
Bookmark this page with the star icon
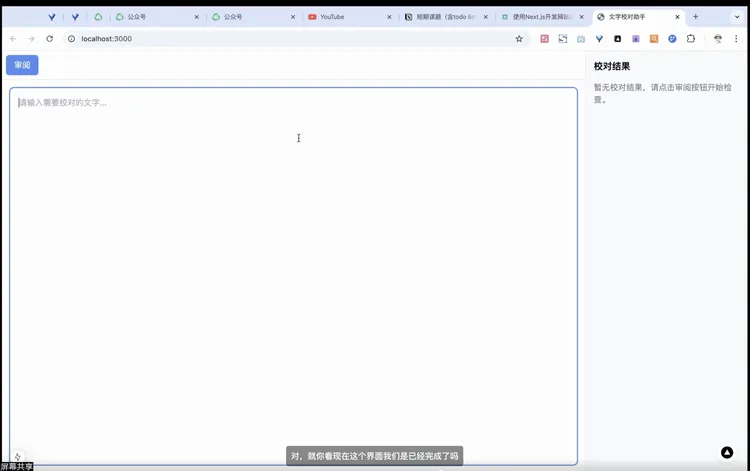519,39
